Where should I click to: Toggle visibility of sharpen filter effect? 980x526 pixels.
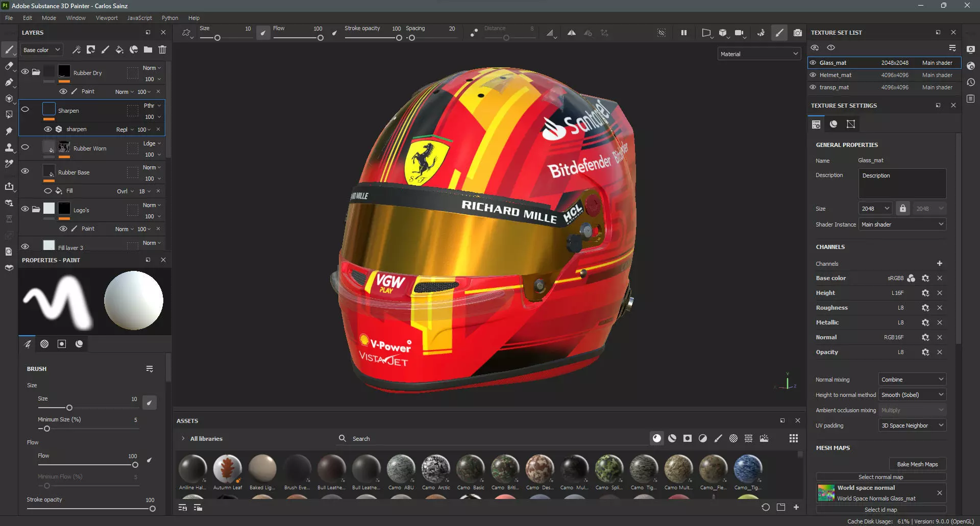48,129
